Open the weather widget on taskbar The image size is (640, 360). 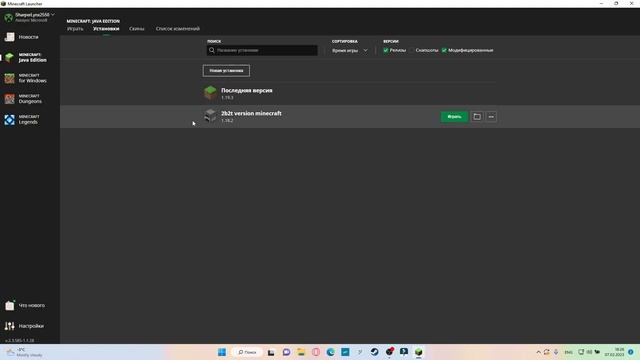(24, 352)
